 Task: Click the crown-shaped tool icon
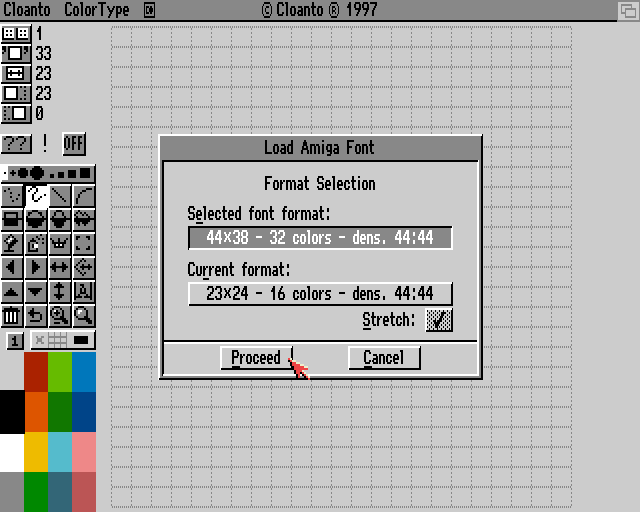coord(60,244)
